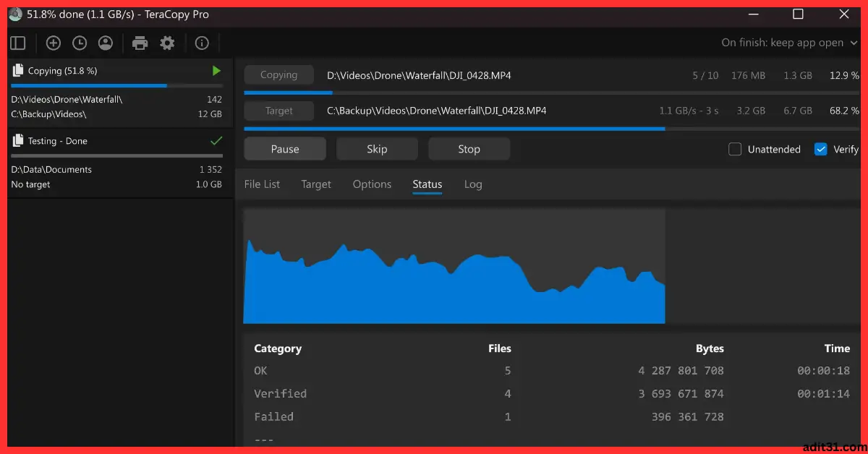Click the TeraCopy app icon in title bar
Viewport: 868px width, 454px height.
(x=15, y=14)
